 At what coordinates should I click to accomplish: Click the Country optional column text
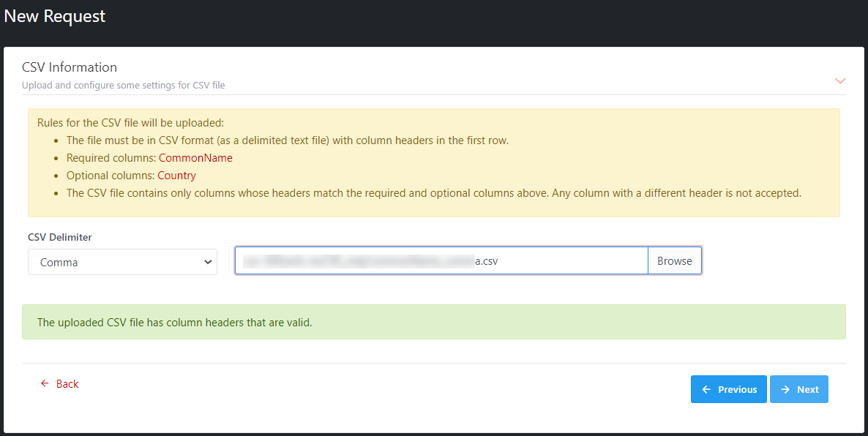[176, 176]
